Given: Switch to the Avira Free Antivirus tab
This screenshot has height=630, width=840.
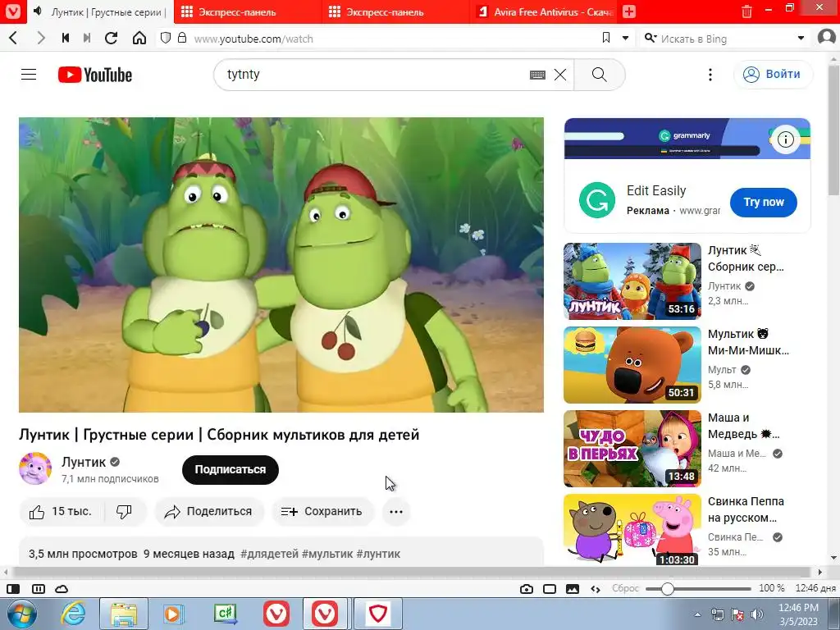Looking at the screenshot, I should [x=544, y=11].
